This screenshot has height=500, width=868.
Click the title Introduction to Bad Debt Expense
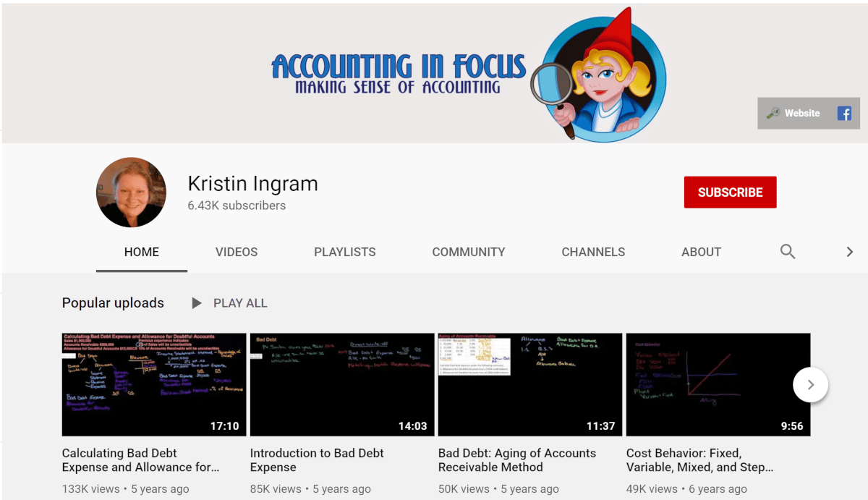pyautogui.click(x=317, y=460)
